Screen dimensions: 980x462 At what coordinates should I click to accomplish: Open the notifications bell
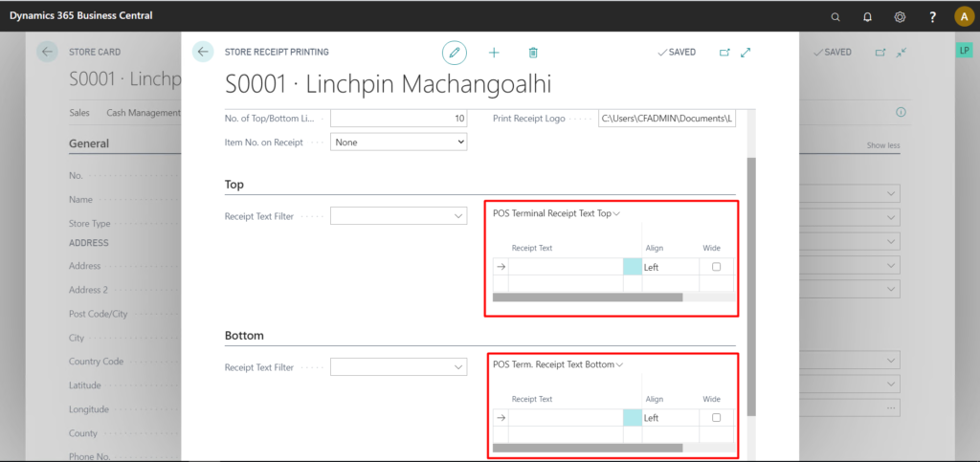(867, 17)
